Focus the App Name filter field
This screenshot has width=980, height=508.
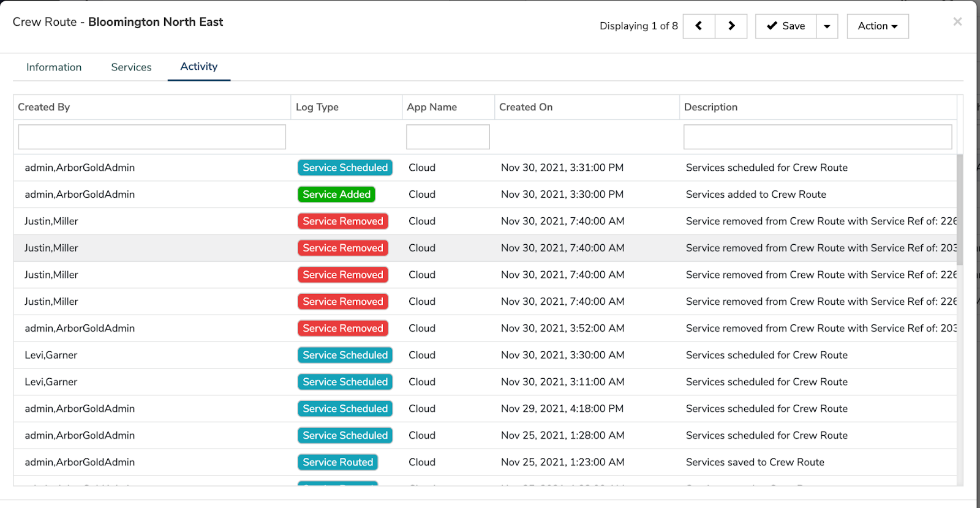tap(448, 137)
